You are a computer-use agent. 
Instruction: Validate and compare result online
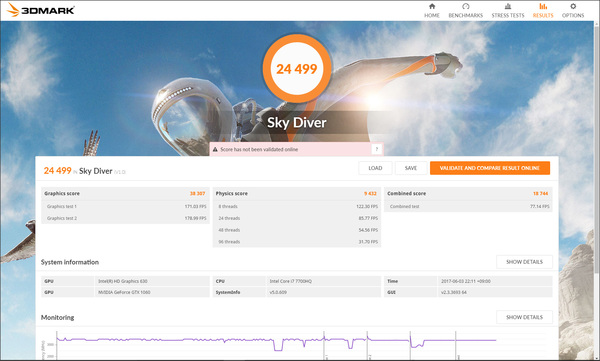[490, 168]
